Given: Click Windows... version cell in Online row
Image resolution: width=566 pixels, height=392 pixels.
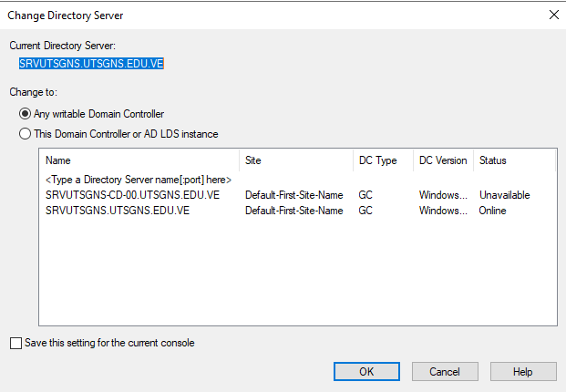Looking at the screenshot, I should pos(443,211).
